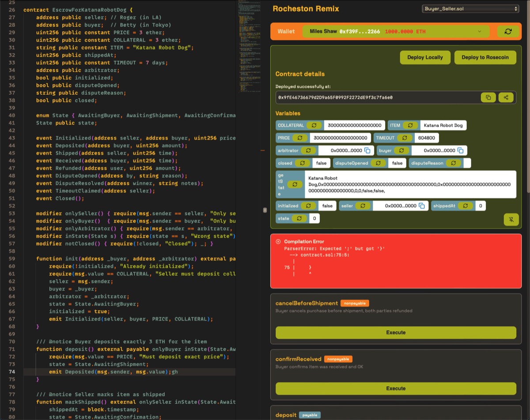This screenshot has height=420, width=530.
Task: Click the ParserError message text
Action: pyautogui.click(x=335, y=249)
